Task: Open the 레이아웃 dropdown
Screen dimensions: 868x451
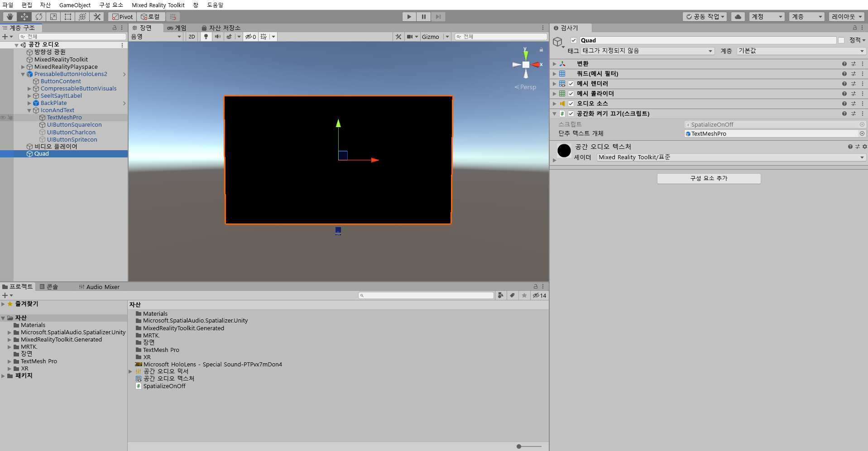Action: tap(847, 17)
